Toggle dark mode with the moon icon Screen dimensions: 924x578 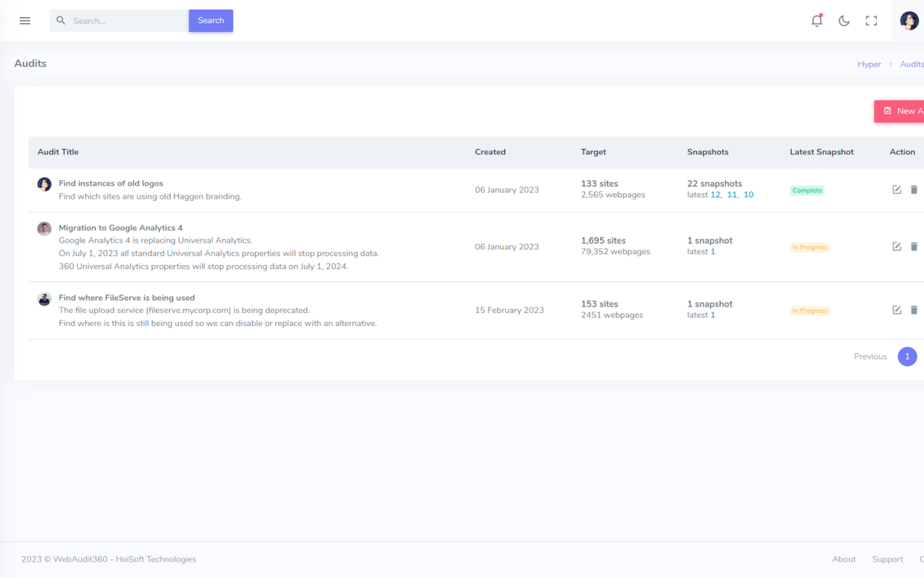click(x=844, y=21)
